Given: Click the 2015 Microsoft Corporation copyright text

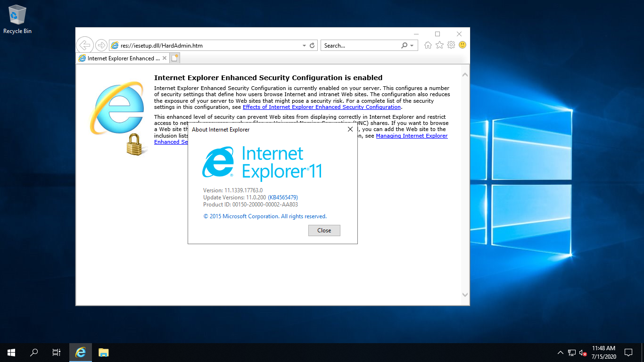Looking at the screenshot, I should pos(265,216).
